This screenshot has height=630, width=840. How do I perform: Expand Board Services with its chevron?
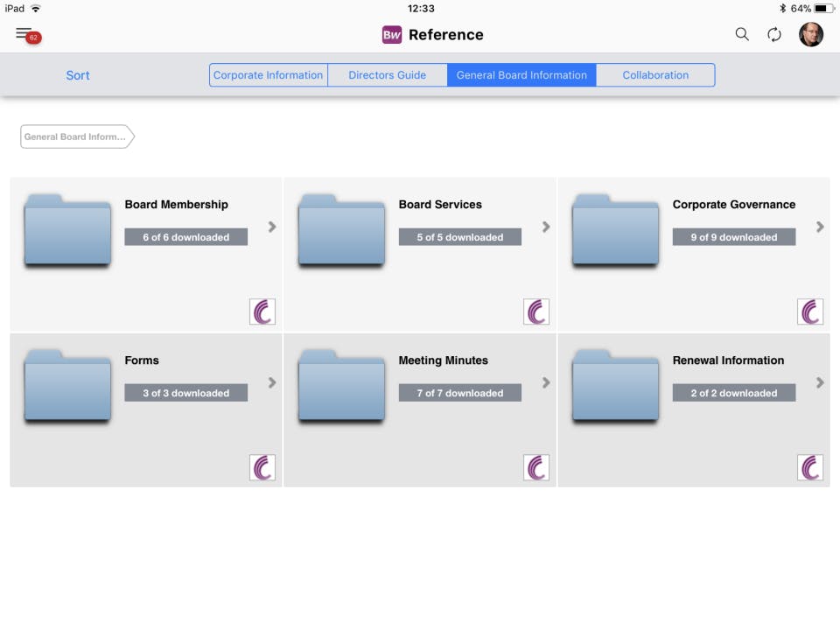coord(546,227)
